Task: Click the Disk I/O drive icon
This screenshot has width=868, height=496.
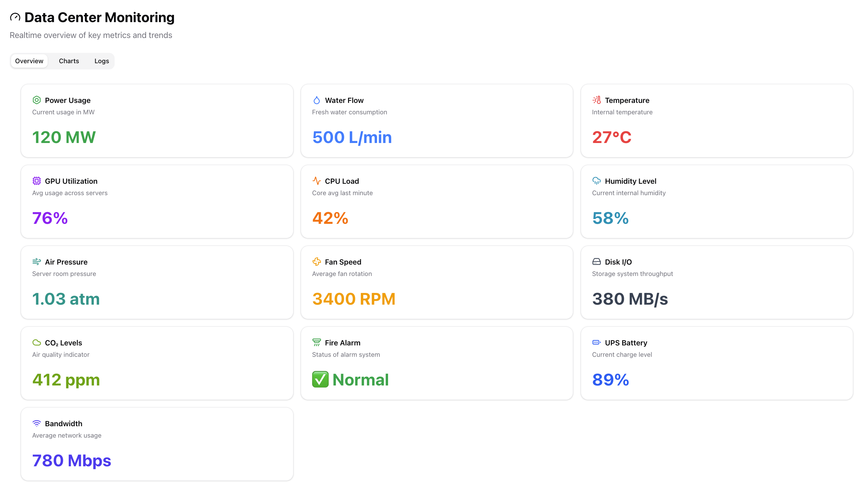Action: 596,262
